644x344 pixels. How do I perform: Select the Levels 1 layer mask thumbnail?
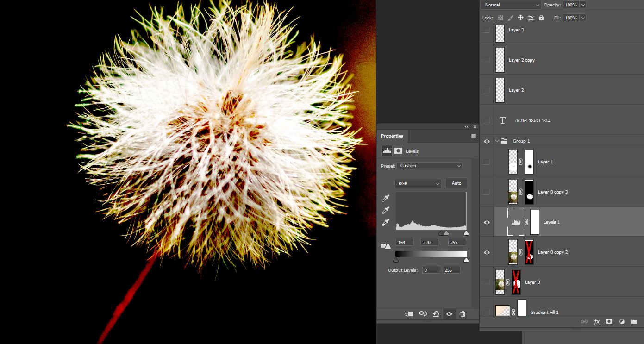click(x=535, y=222)
